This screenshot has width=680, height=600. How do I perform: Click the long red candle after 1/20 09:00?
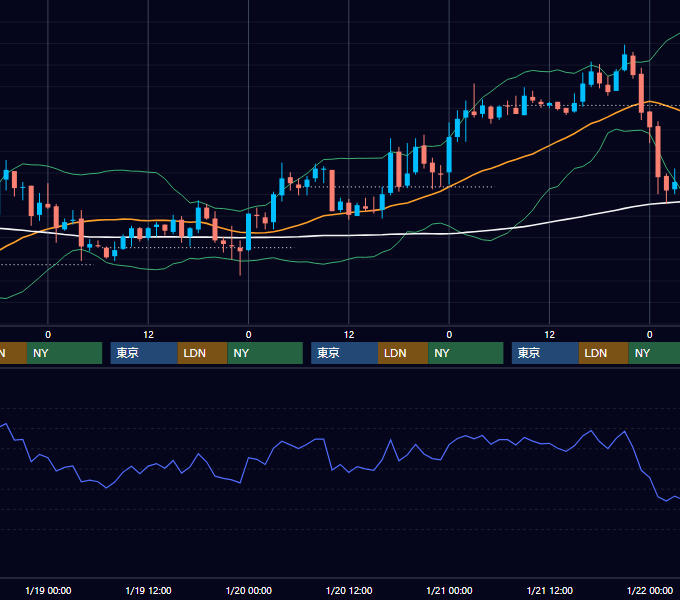pos(332,191)
